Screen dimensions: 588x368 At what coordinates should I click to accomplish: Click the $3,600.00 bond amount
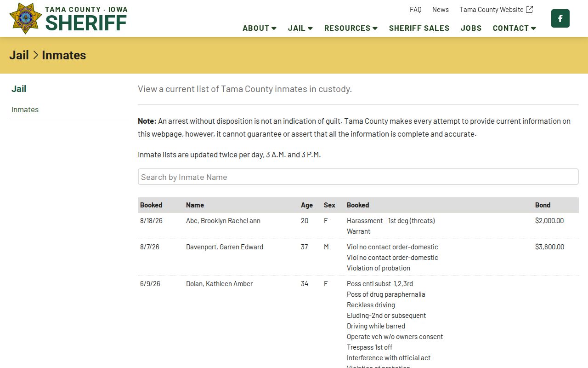pyautogui.click(x=550, y=247)
